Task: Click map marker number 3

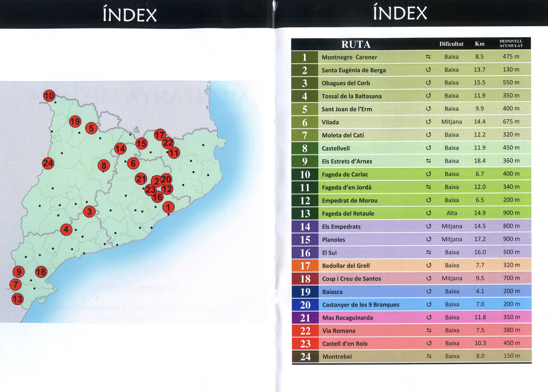Action: click(x=89, y=212)
